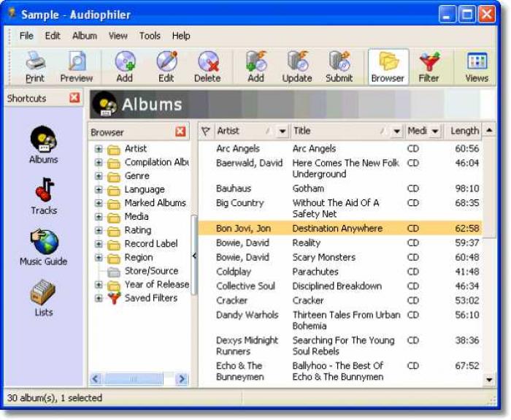The height and width of the screenshot is (420, 511).
Task: Open the Title column dropdown arrow
Action: click(396, 131)
